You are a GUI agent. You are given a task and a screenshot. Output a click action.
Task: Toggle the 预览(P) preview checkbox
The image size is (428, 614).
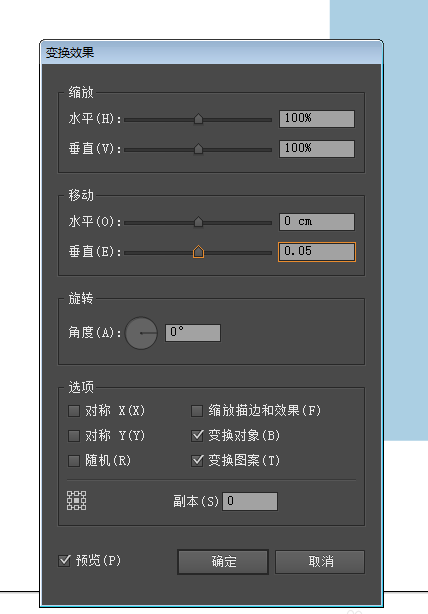64,560
